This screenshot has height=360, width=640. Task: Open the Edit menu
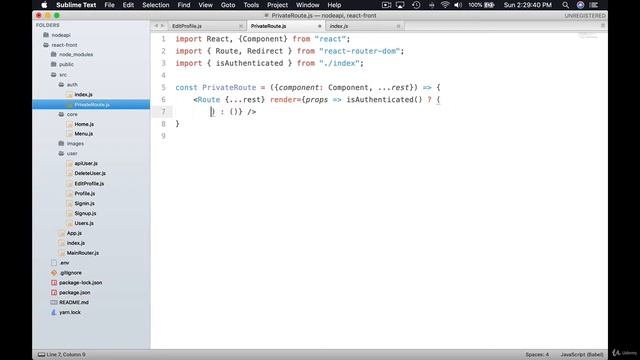click(128, 5)
